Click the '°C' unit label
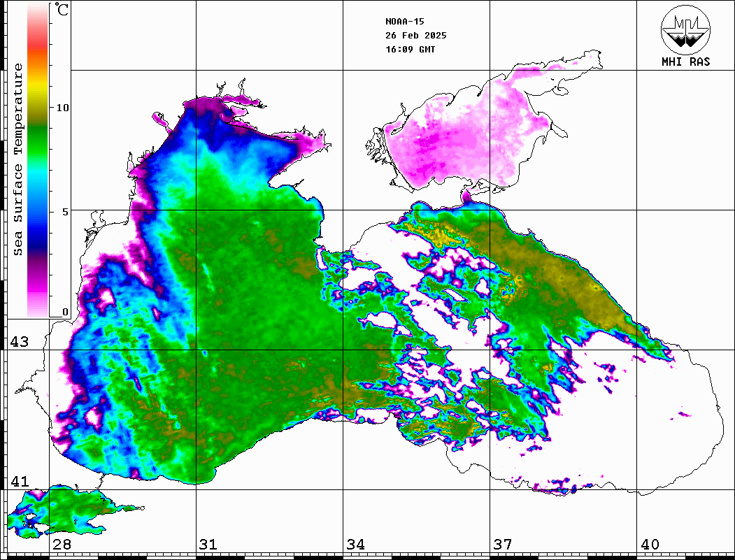 (x=62, y=9)
